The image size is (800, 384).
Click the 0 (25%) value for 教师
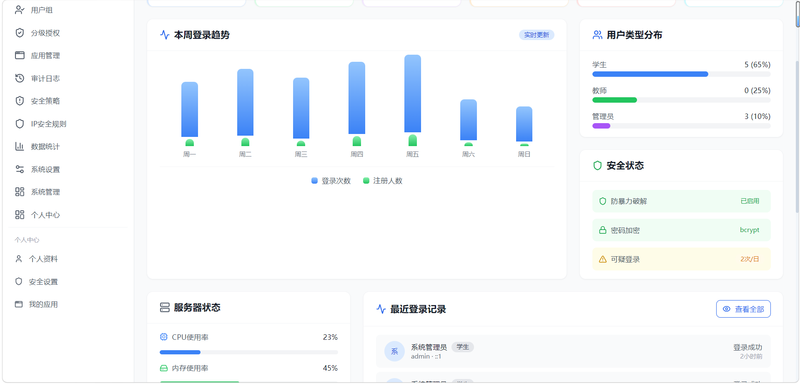click(757, 90)
